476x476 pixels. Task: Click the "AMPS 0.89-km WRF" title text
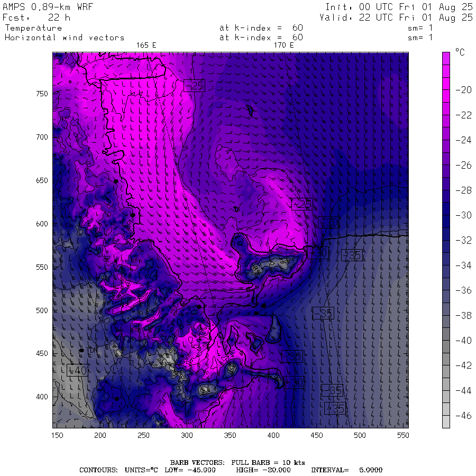tap(48, 7)
